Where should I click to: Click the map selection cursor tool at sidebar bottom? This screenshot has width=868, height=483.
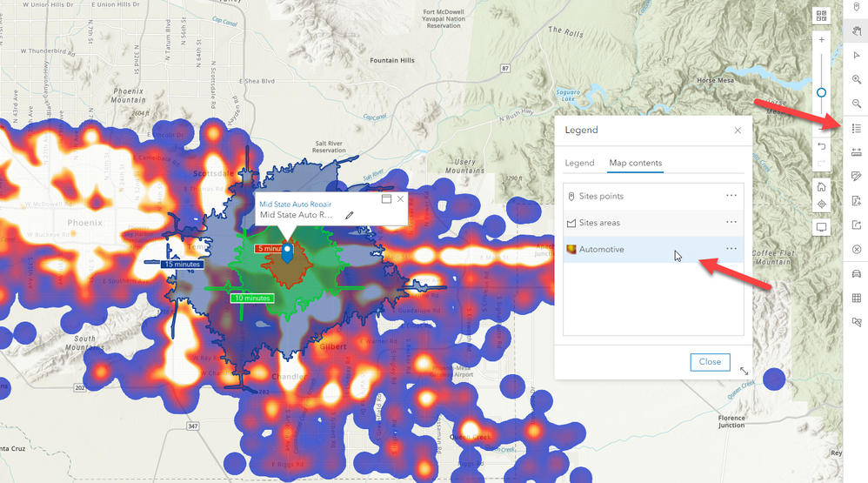[857, 322]
